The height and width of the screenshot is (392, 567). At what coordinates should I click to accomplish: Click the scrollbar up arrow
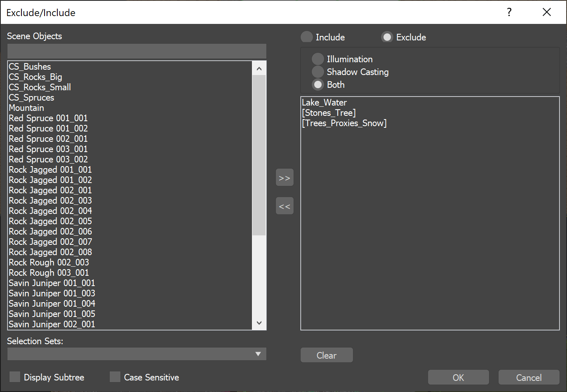pos(259,68)
